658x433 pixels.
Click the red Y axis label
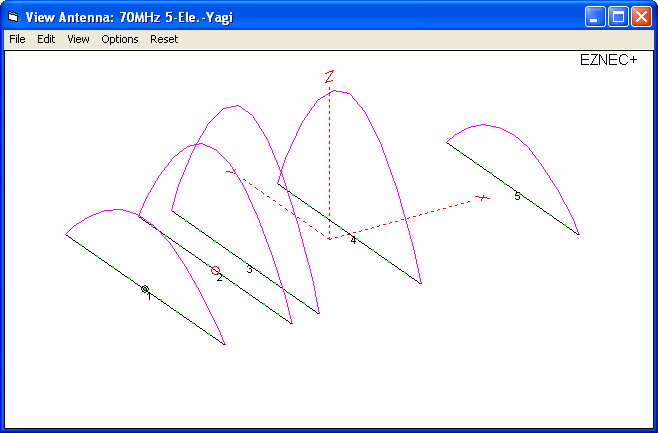click(x=231, y=172)
